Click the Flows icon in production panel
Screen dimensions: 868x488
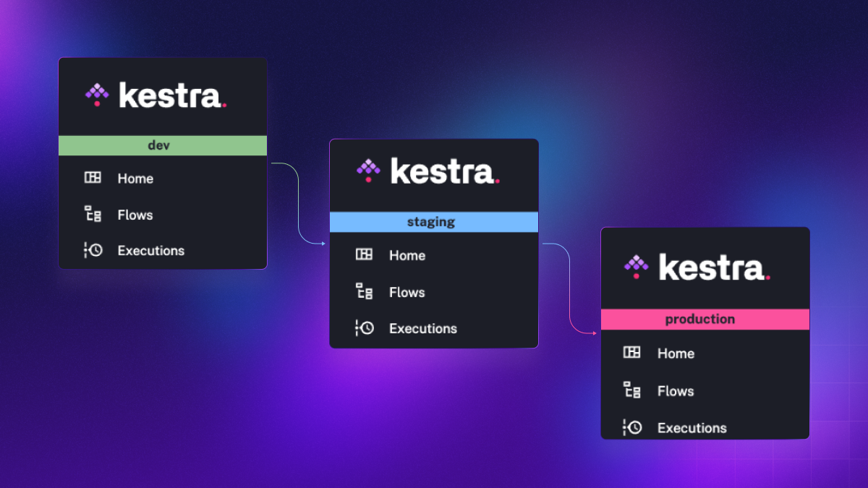[631, 390]
